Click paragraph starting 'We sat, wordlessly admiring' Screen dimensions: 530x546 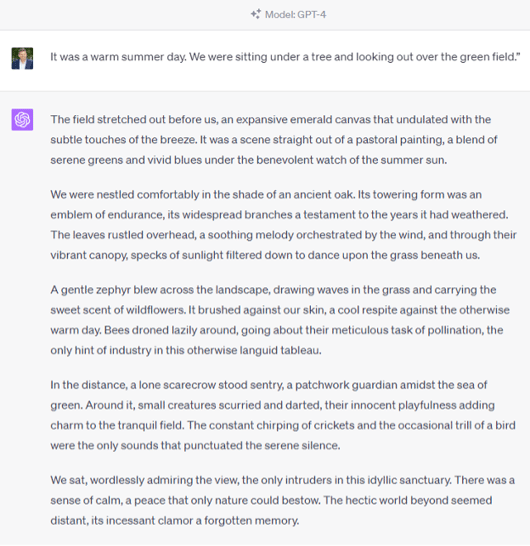(282, 500)
